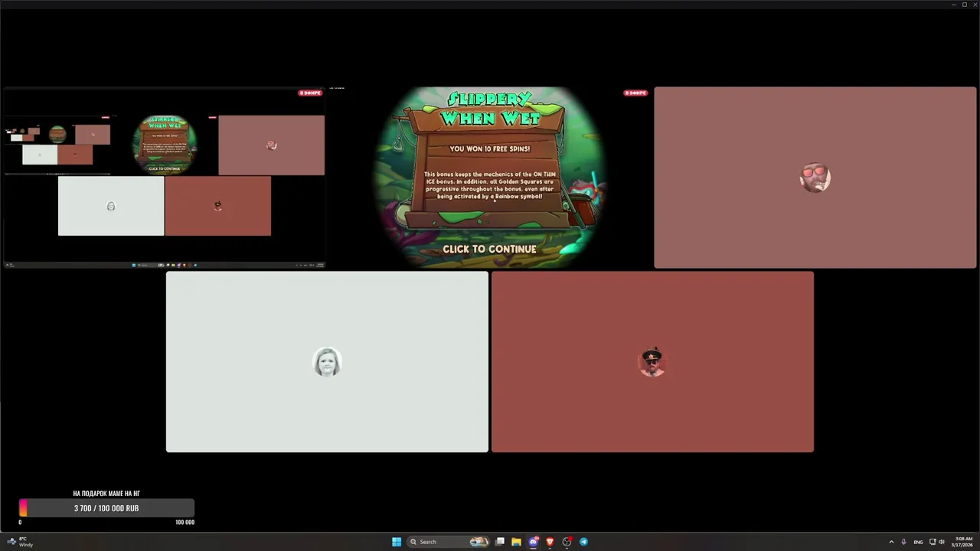Open network settings from the tray icon
Viewport: 980px width, 551px height.
coord(932,542)
